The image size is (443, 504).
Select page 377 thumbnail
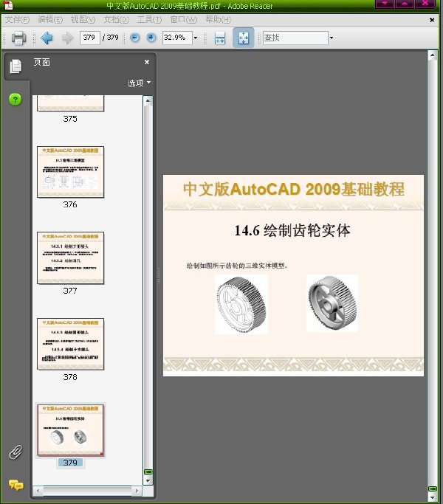pos(70,258)
